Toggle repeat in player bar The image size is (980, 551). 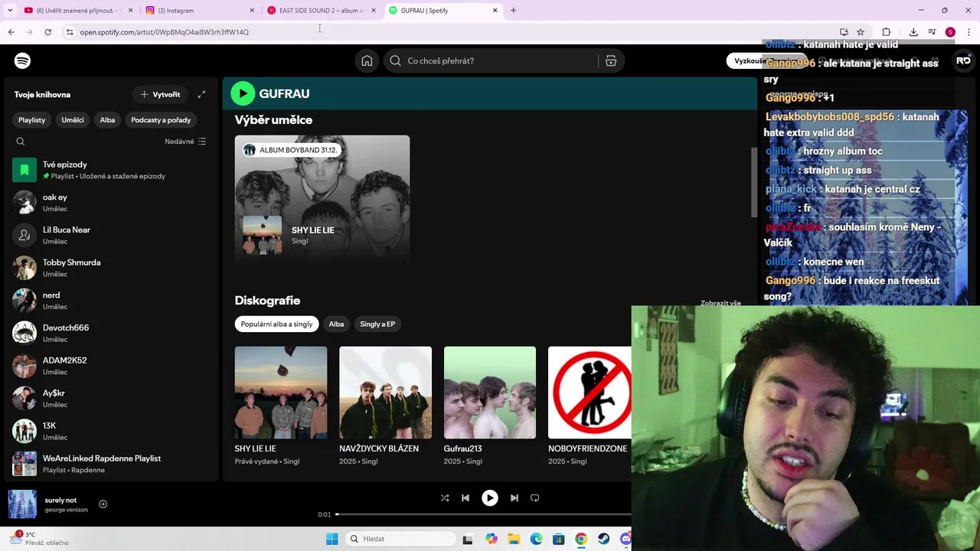coord(535,497)
